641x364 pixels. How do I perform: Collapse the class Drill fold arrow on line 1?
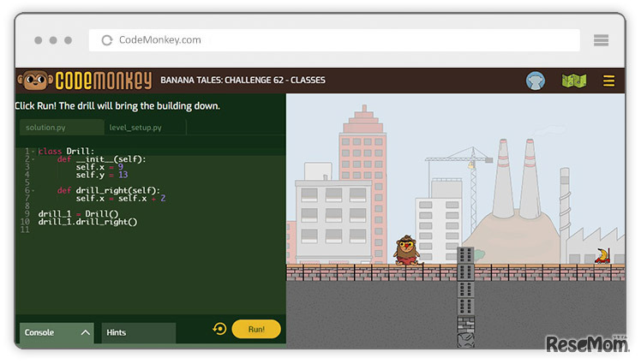pos(33,152)
